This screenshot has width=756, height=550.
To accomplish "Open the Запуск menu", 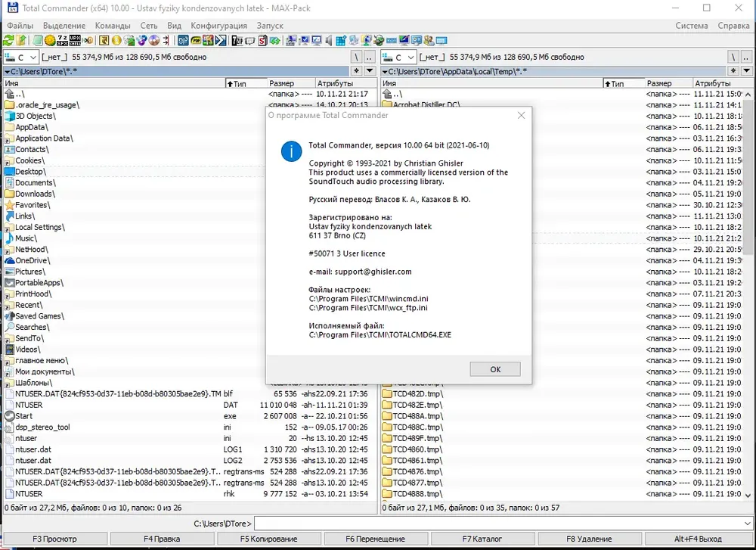I will (x=270, y=26).
